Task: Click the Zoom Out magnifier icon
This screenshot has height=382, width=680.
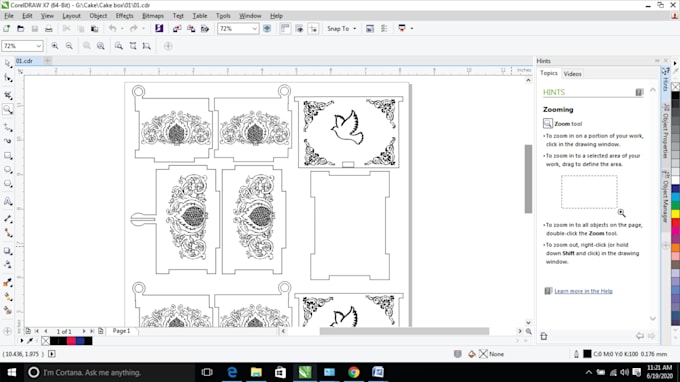Action: (x=69, y=46)
